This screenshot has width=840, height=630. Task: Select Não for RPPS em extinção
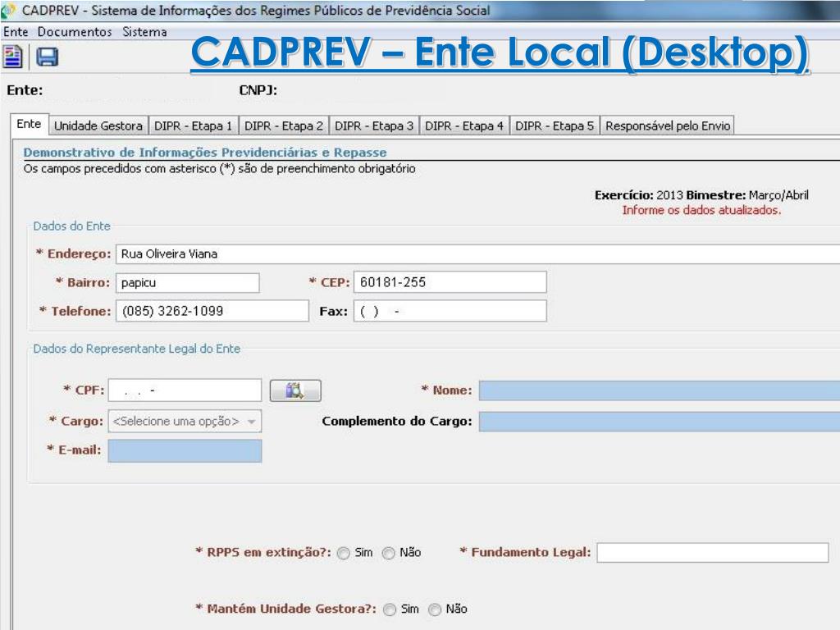click(388, 553)
